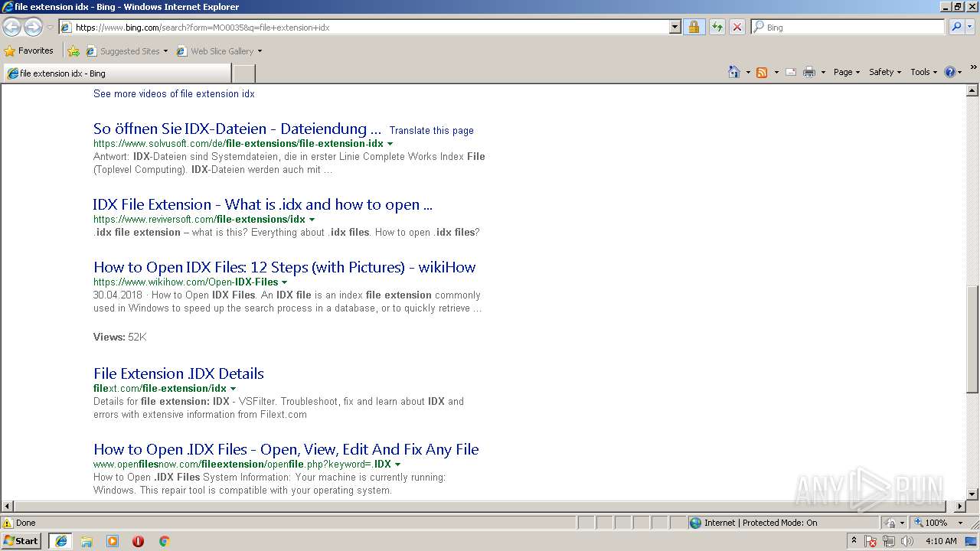Click the Action Center flag tray icon

click(x=871, y=541)
